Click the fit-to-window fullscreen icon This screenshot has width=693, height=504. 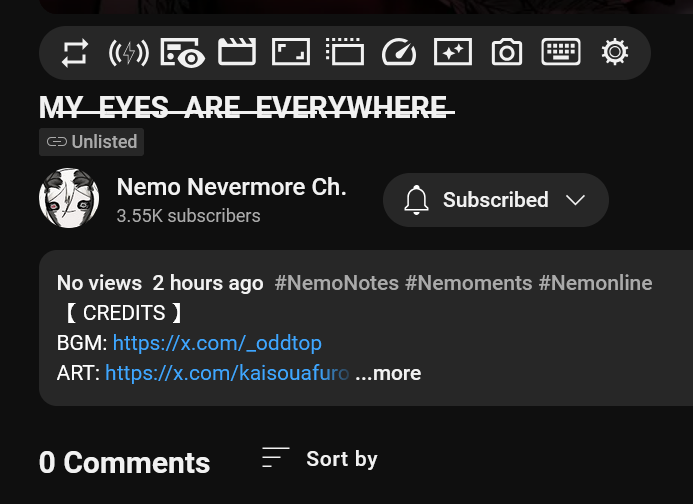(x=291, y=52)
